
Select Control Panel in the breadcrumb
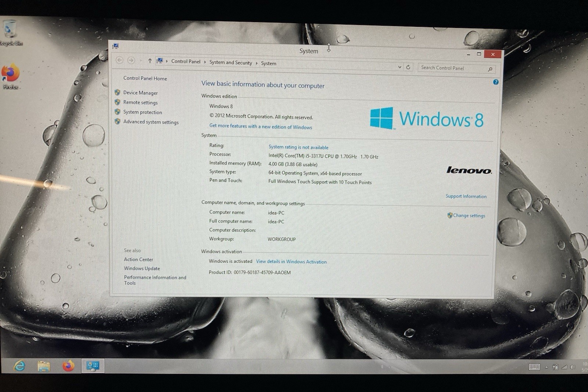[186, 61]
